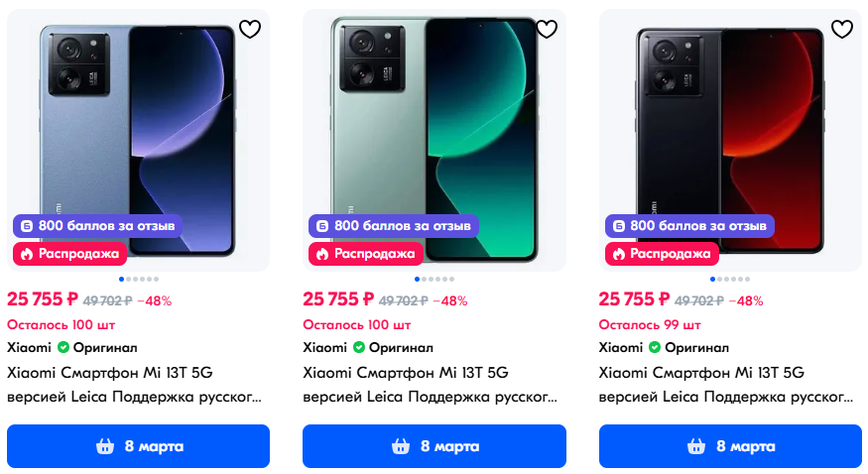868x474 pixels.
Task: Click the blue phone's delivery cart button
Action: [x=138, y=446]
